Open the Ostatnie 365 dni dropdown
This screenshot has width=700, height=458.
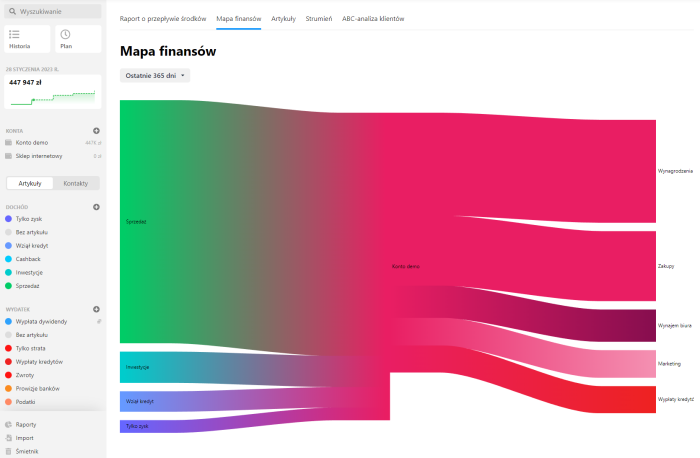pos(154,75)
